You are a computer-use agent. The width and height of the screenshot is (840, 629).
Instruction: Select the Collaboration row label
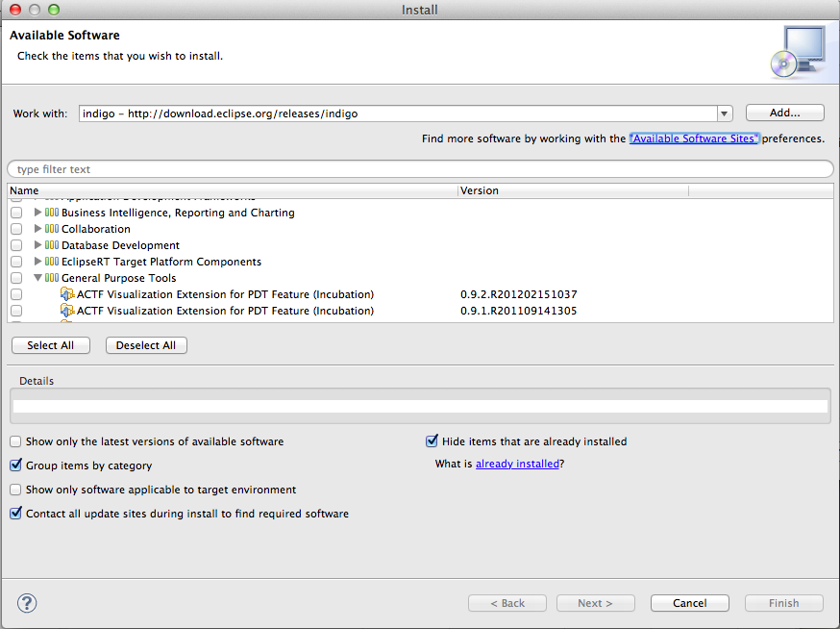(x=96, y=229)
